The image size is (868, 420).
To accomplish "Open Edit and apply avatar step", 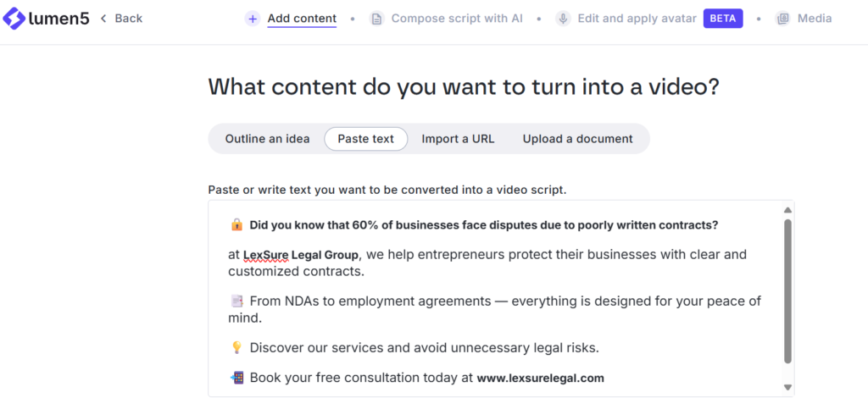I will click(x=637, y=19).
